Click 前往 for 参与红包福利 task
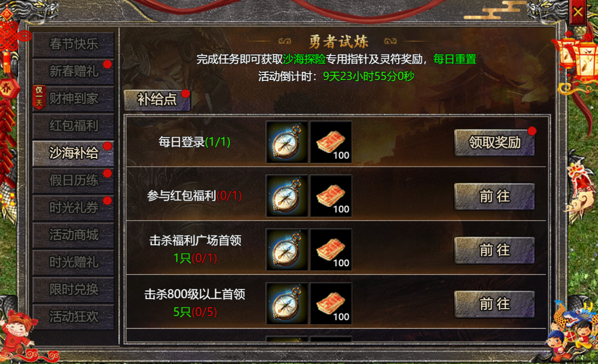 494,196
